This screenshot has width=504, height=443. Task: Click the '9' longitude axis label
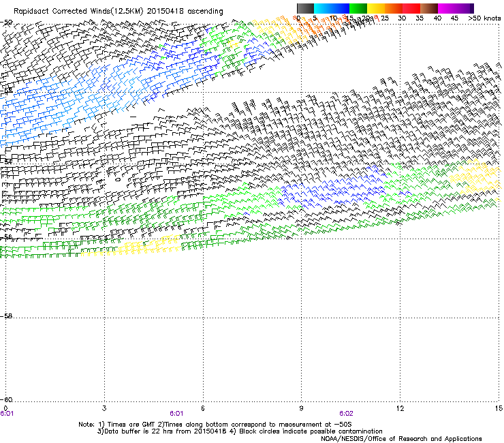pos(301,408)
